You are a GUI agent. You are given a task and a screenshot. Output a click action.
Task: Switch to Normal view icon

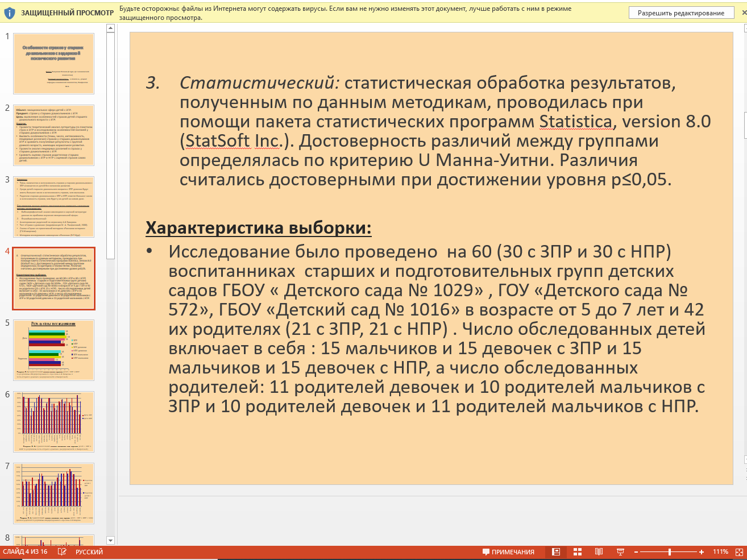(556, 552)
